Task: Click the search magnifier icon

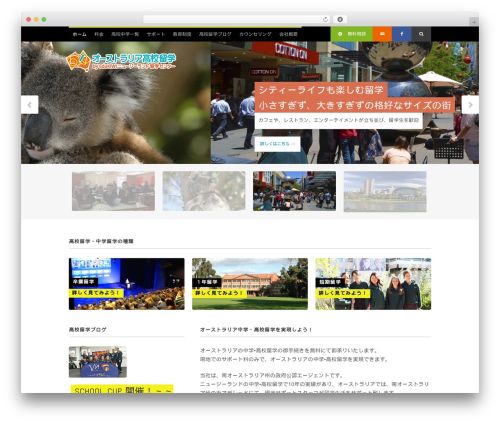Action: tap(421, 34)
